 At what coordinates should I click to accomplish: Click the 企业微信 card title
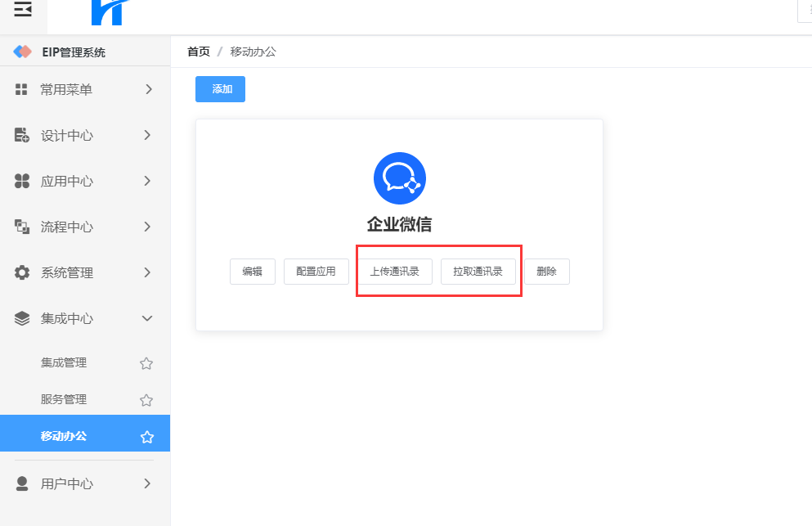pyautogui.click(x=399, y=224)
